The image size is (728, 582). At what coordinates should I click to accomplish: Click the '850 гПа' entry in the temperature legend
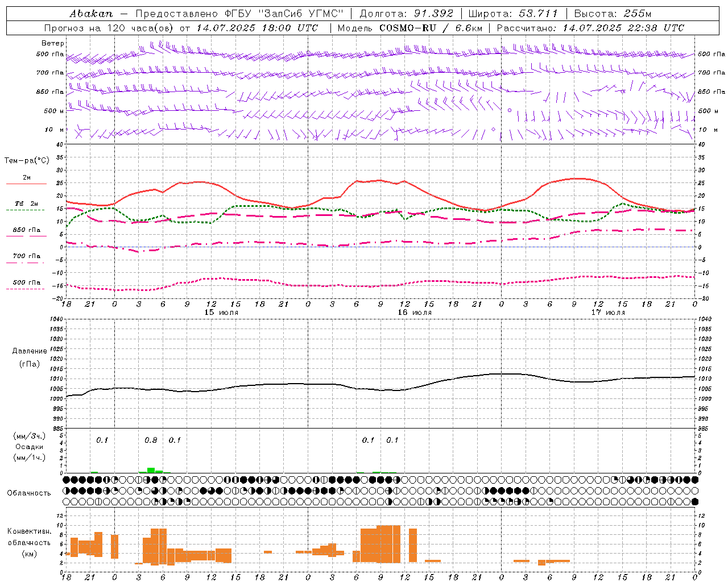(x=27, y=230)
